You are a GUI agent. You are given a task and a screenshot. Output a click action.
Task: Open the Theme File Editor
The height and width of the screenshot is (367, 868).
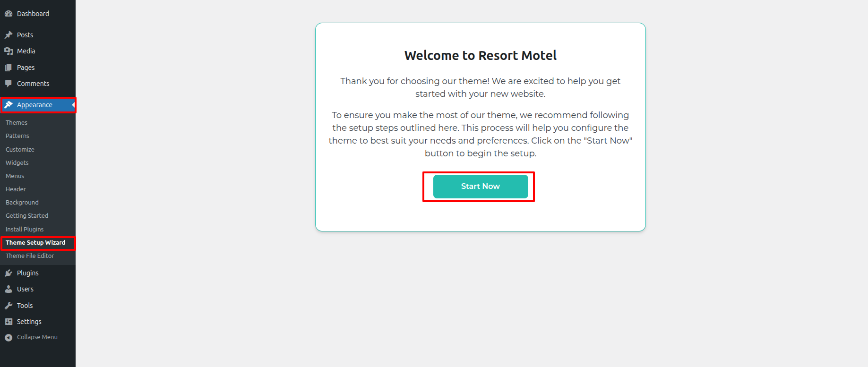click(x=30, y=256)
